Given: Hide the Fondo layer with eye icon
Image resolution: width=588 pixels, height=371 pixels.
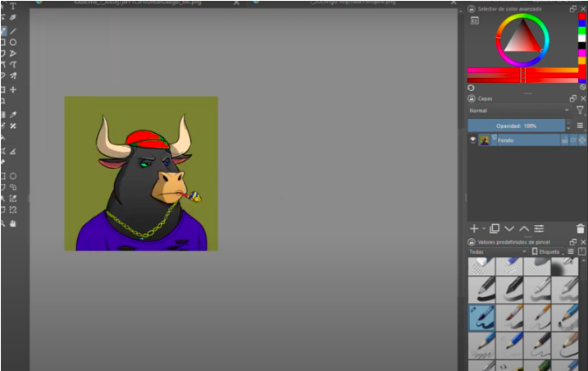Looking at the screenshot, I should [472, 140].
